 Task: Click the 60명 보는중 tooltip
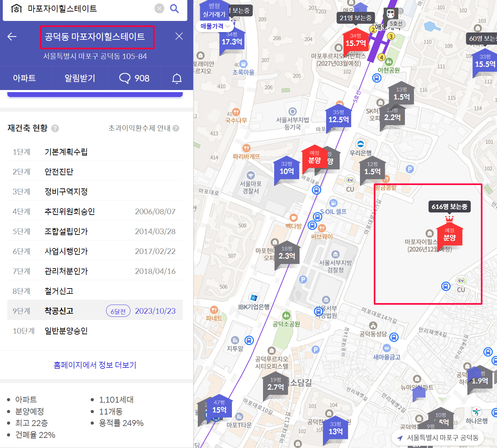482,38
